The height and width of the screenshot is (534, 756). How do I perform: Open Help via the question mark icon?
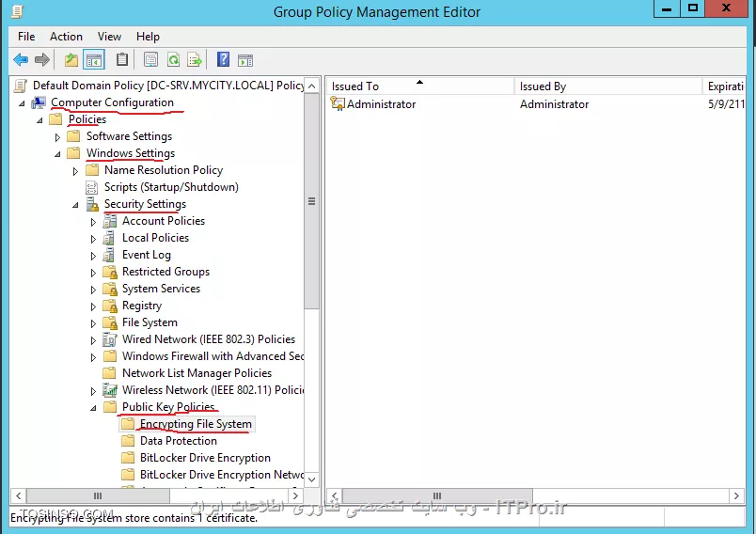pyautogui.click(x=223, y=60)
